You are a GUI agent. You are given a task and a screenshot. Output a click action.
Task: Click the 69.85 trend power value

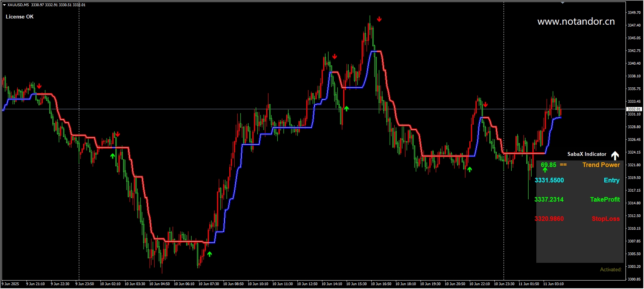(x=549, y=165)
